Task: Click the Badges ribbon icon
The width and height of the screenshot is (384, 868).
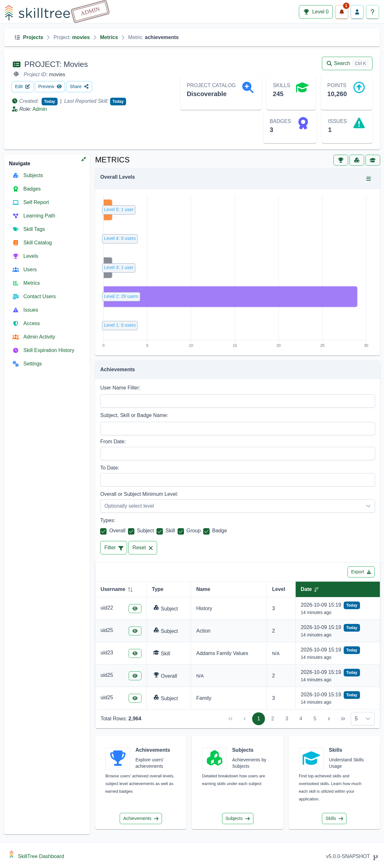Action: tap(303, 123)
